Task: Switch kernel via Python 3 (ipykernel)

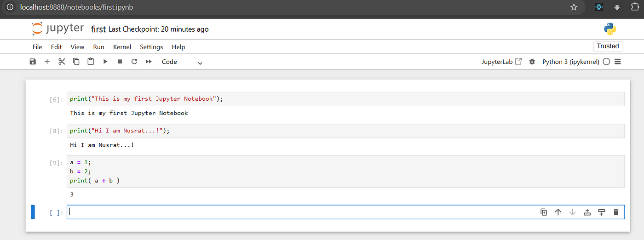Action: [571, 62]
